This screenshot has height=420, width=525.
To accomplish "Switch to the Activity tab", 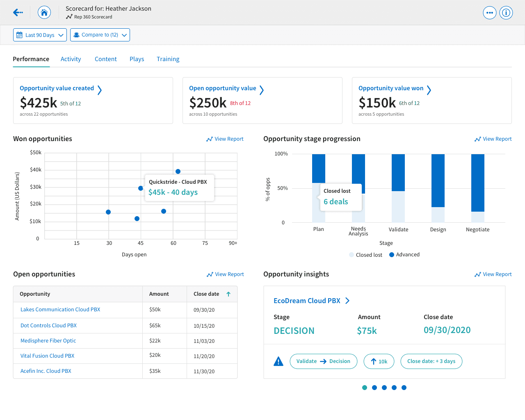I will coord(71,59).
